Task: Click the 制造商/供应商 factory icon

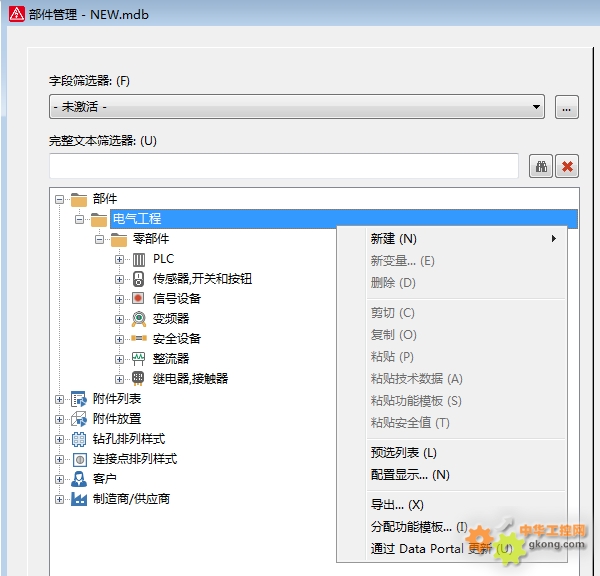Action: point(79,499)
